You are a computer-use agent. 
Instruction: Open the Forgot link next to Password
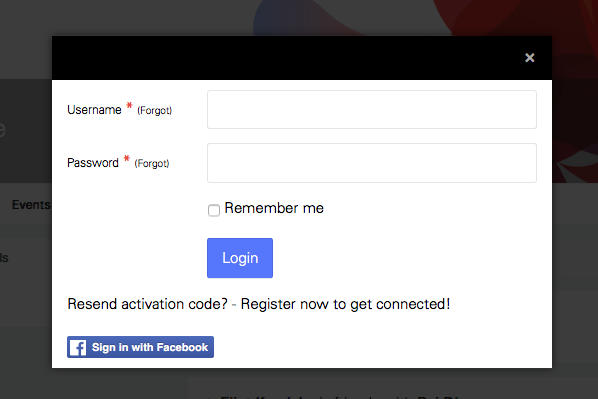pos(152,164)
